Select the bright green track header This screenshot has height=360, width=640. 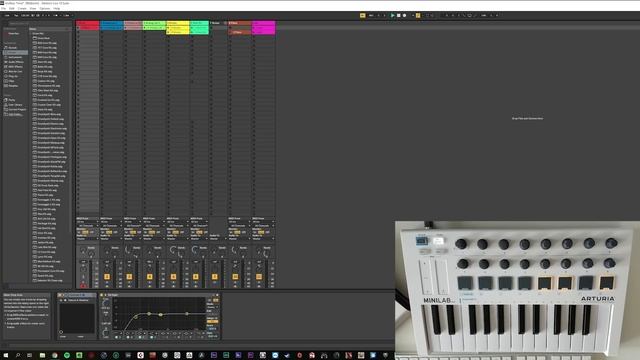154,23
